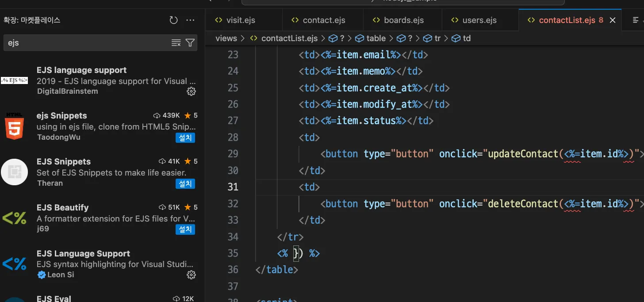Install the EJS Beautify extension
Viewport: 644px width, 302px height.
coord(185,229)
